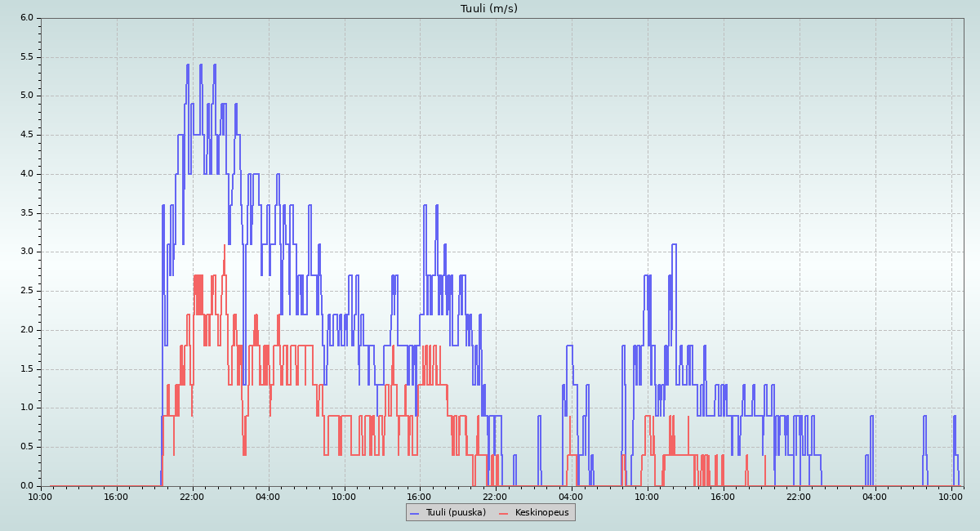Select the 5.0 y-axis tick label

[27, 96]
